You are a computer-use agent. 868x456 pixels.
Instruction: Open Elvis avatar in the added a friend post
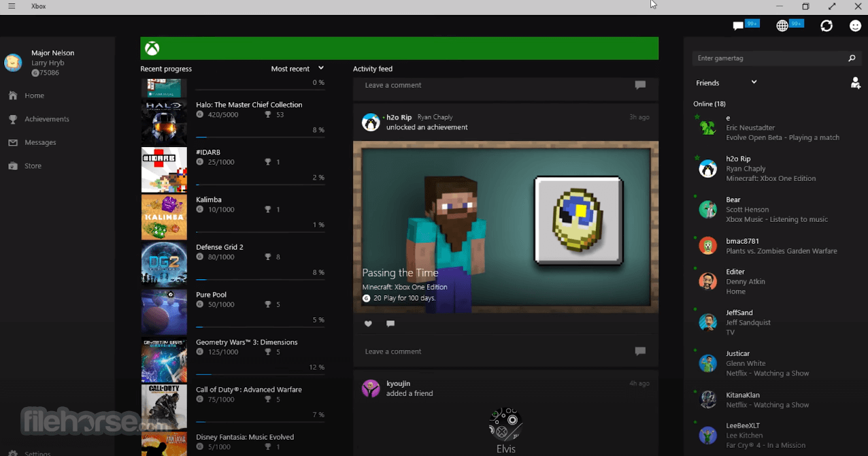(x=505, y=423)
